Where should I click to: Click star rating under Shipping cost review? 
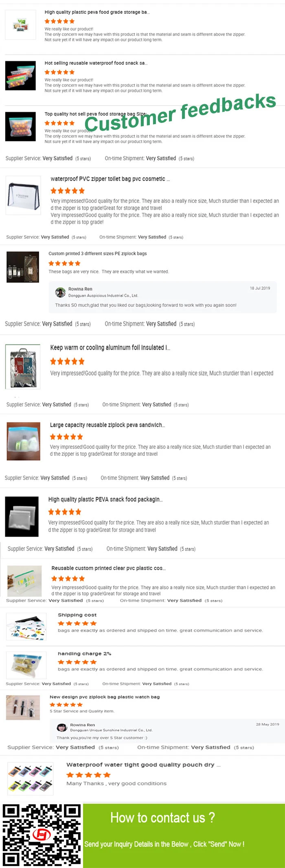point(77,623)
